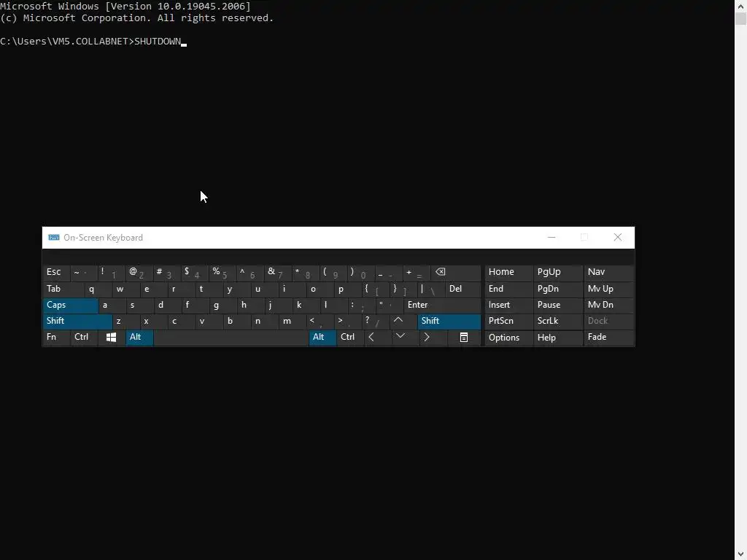747x560 pixels.
Task: Toggle the right Alt key
Action: click(322, 338)
